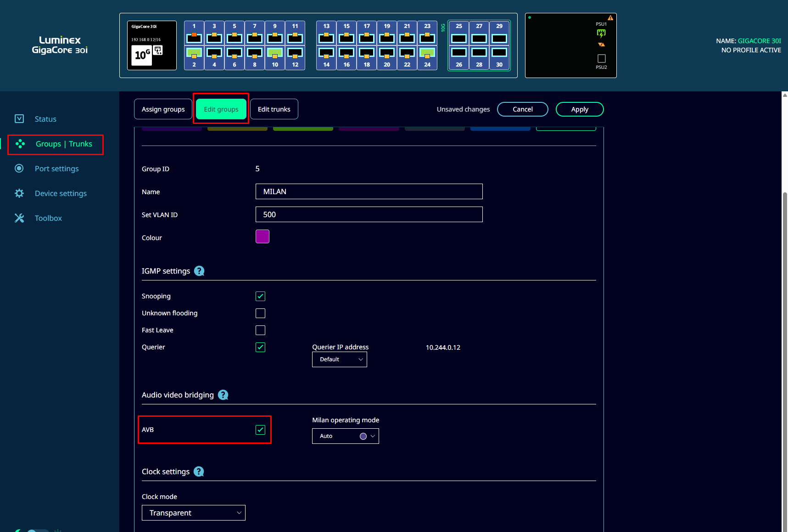Click the PSU1 power status icon
788x532 pixels.
pyautogui.click(x=601, y=33)
